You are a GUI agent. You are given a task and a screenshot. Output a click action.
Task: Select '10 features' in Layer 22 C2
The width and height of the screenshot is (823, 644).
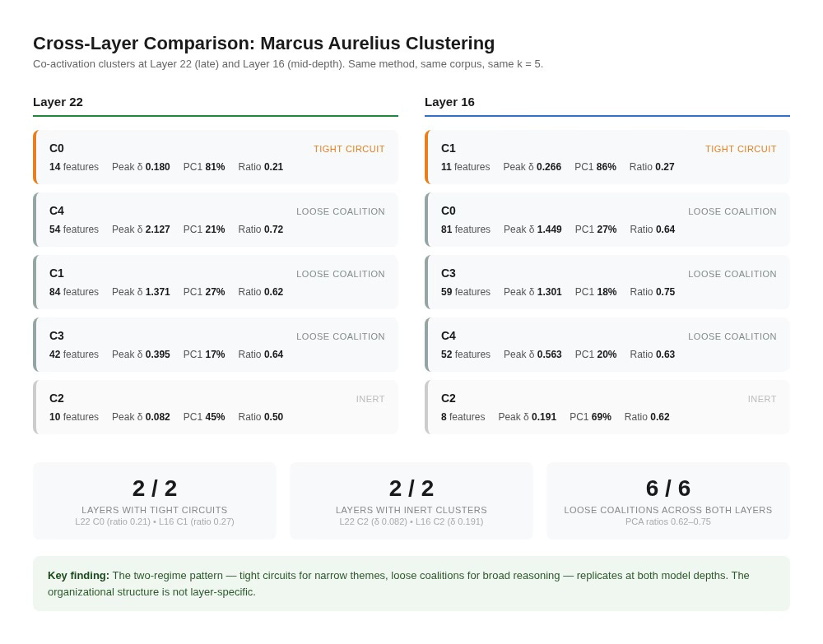(74, 416)
